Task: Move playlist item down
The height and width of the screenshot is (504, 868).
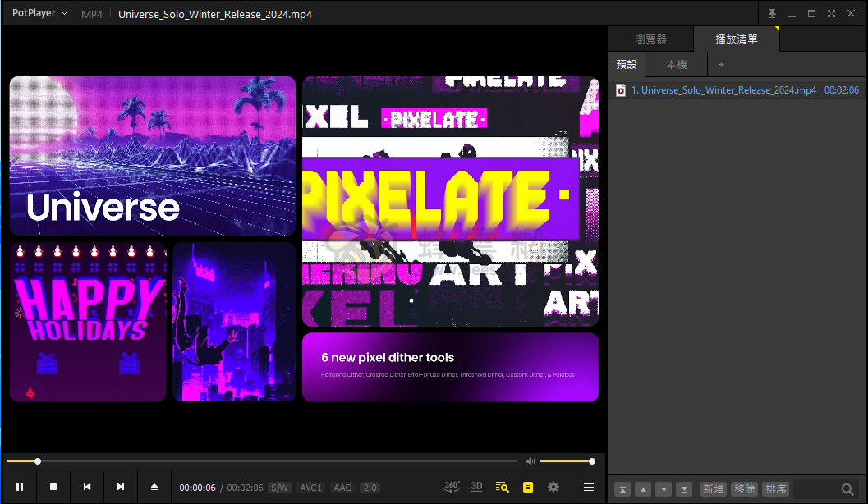Action: point(664,489)
